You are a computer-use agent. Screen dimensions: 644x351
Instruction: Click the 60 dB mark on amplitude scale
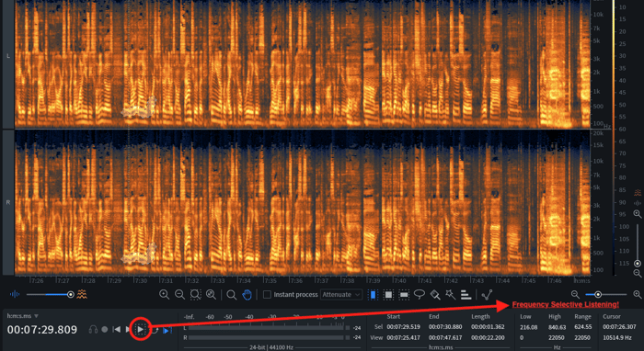tap(623, 130)
